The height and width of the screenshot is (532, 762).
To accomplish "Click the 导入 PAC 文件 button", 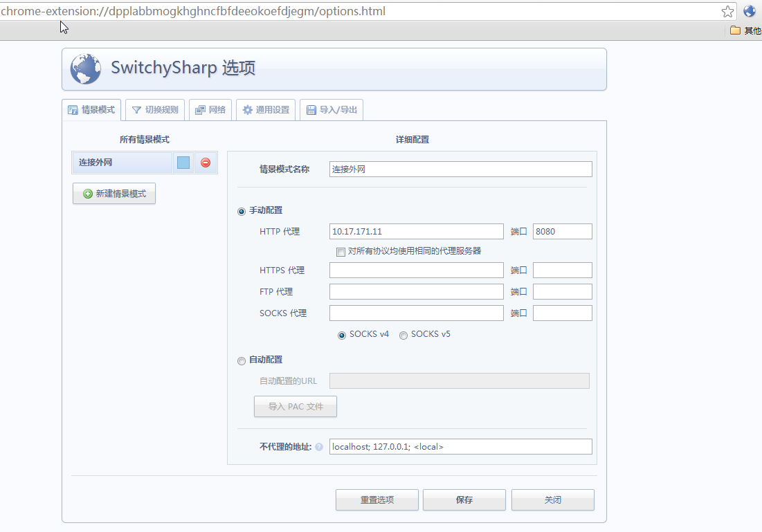I will (296, 407).
